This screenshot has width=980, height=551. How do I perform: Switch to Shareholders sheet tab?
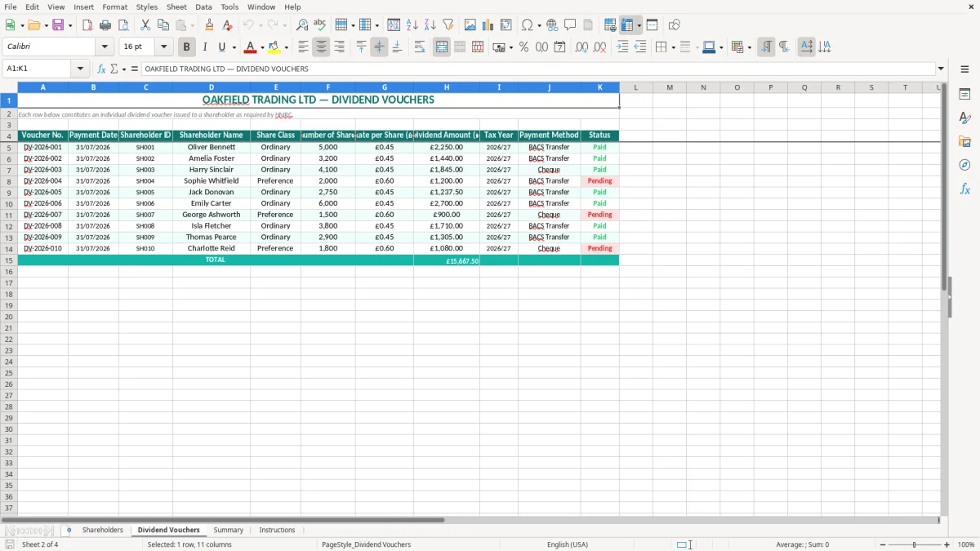coord(103,531)
